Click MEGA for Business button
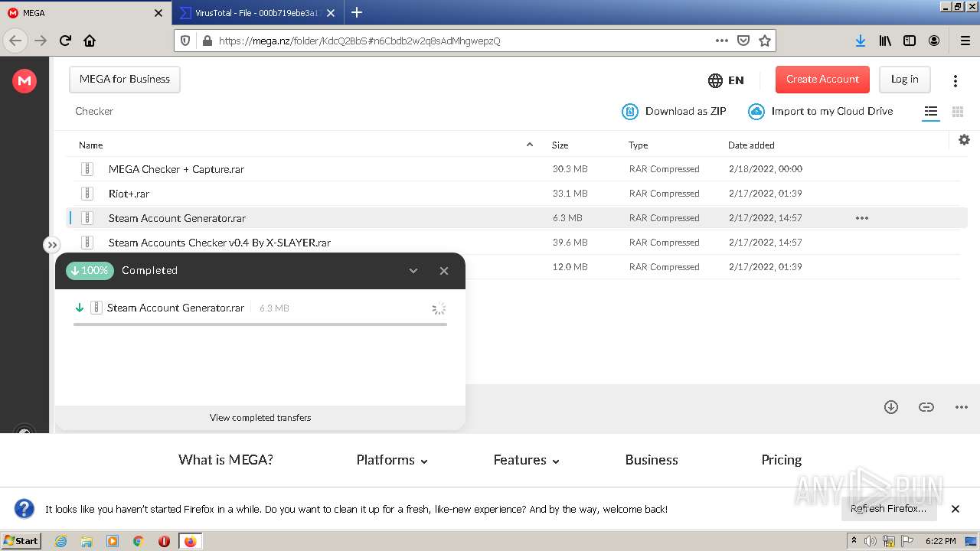 click(125, 80)
